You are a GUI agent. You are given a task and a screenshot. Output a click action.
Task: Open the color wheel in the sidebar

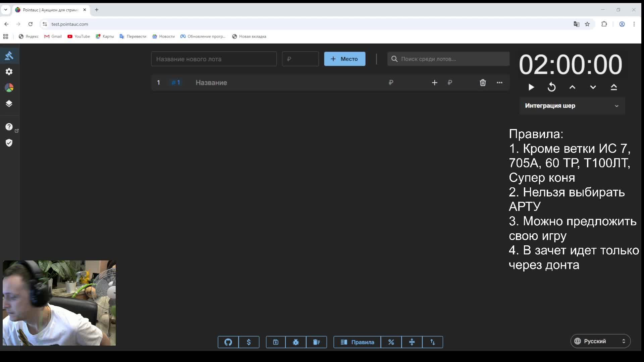click(9, 88)
